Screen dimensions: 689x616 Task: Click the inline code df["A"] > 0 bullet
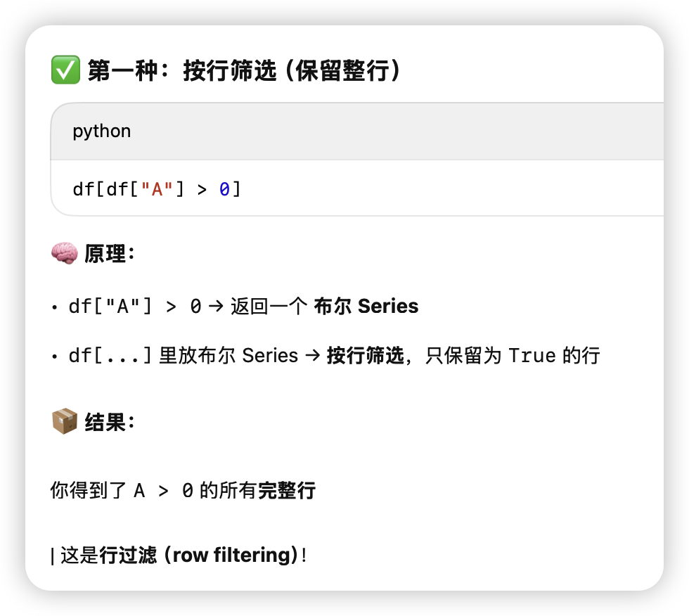[x=135, y=307]
